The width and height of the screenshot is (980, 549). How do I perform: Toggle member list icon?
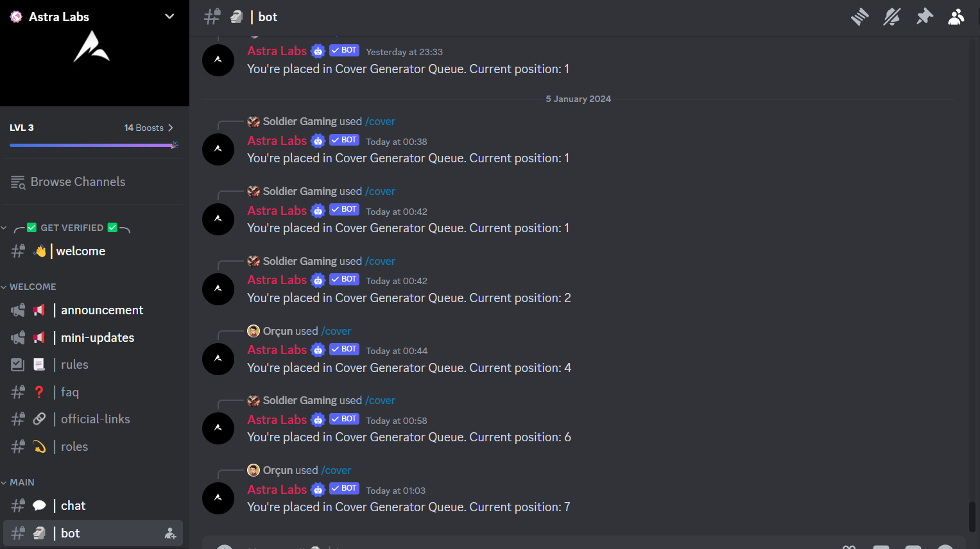[x=956, y=17]
